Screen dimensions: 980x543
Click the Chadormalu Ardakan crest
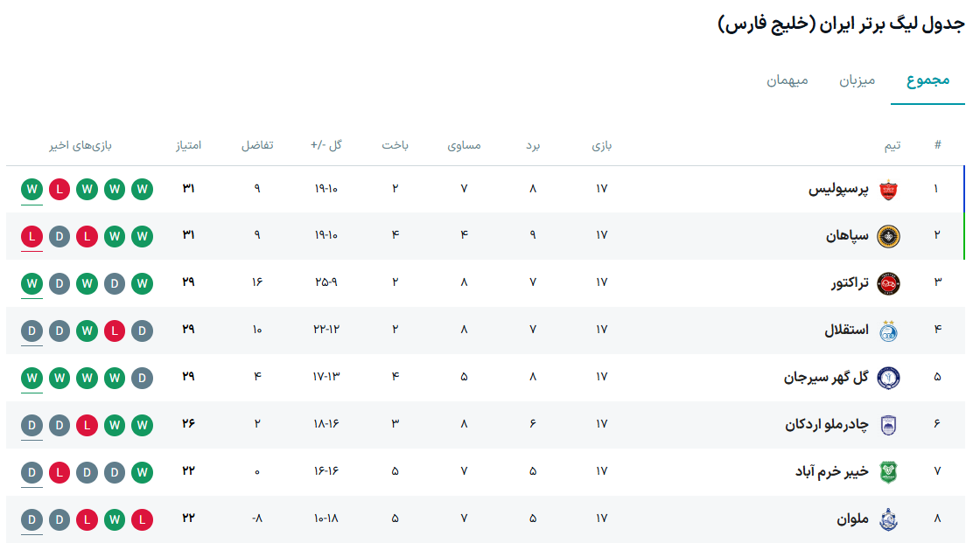point(888,425)
